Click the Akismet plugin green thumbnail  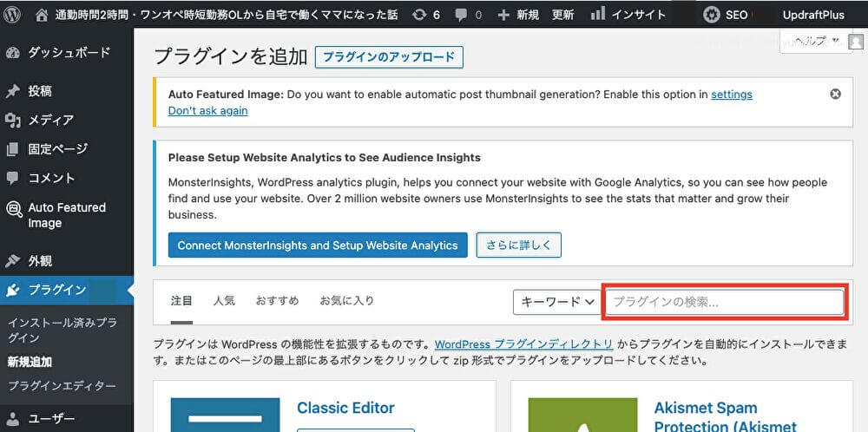point(583,415)
